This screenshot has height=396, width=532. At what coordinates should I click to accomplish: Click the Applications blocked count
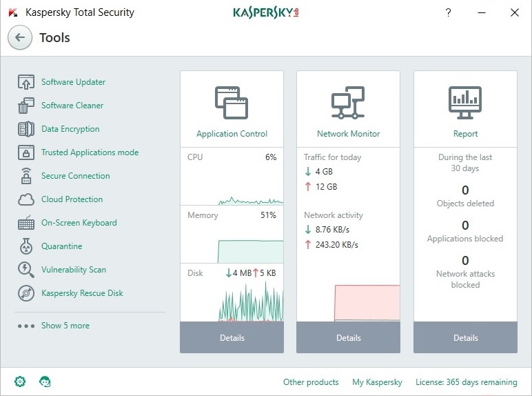click(x=465, y=226)
